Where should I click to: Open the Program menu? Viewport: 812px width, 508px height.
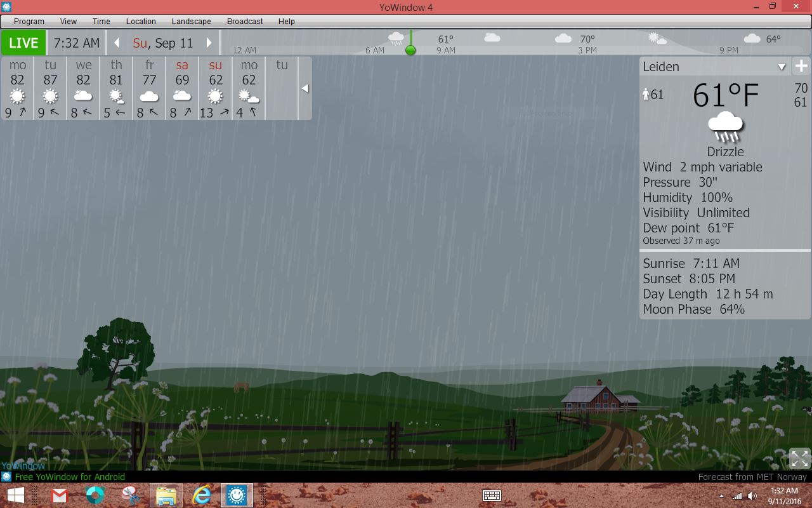[29, 21]
